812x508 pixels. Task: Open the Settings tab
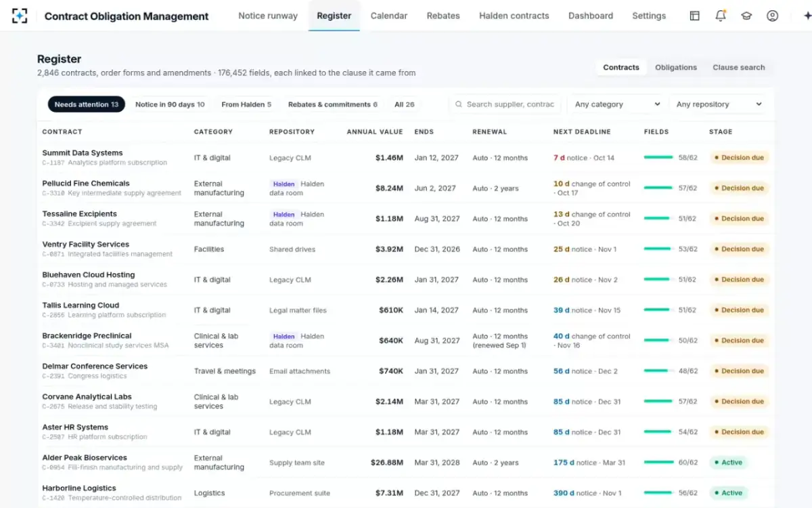[x=649, y=16]
